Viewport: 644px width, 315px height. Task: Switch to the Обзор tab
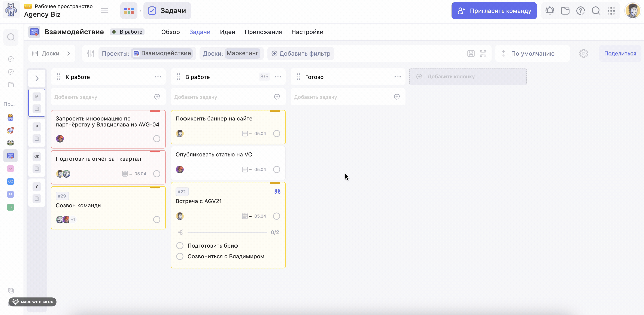[170, 32]
